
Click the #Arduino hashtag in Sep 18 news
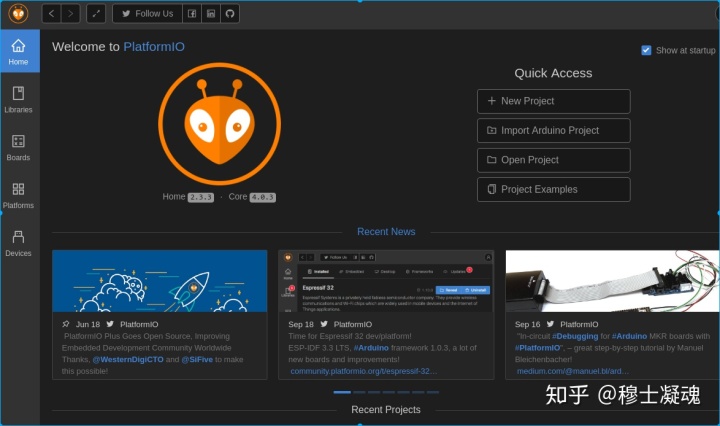click(x=371, y=348)
